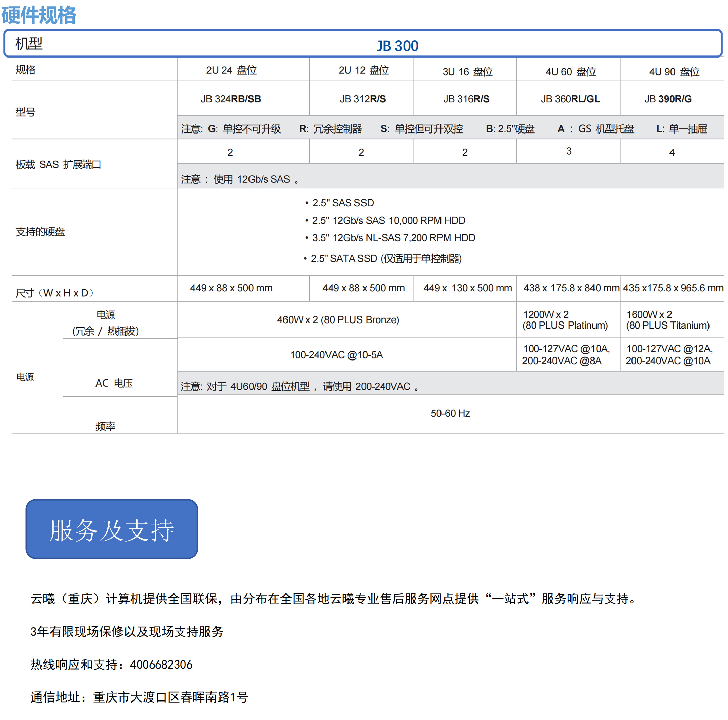The width and height of the screenshot is (728, 720).
Task: Click dimension 449 x 130 x 500 mm
Action: click(x=468, y=288)
